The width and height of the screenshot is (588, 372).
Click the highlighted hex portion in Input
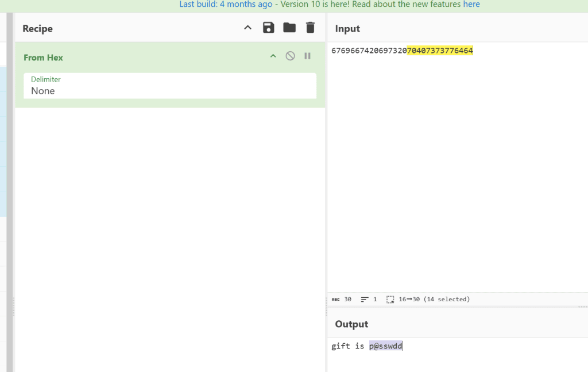click(440, 51)
